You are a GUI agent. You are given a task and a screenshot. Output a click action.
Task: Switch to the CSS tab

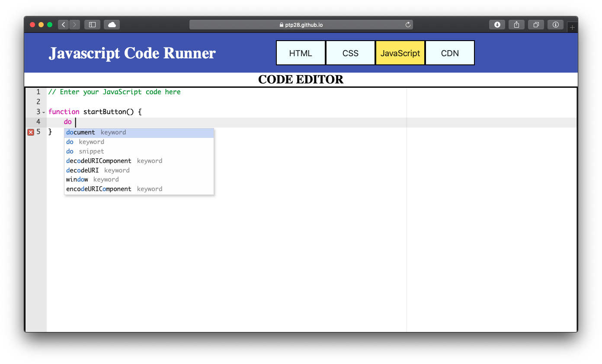pos(350,53)
